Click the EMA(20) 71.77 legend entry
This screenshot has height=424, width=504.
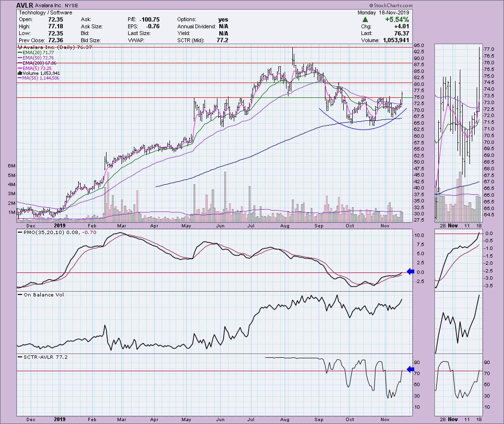click(x=36, y=52)
